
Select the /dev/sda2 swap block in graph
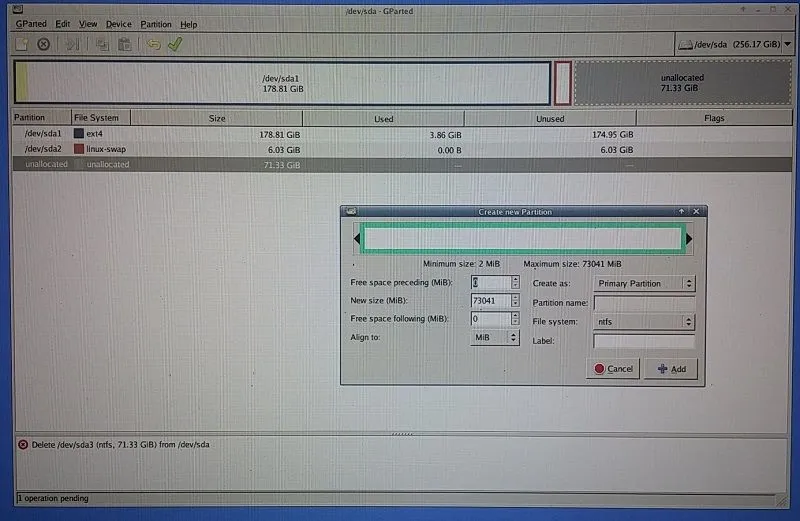562,83
